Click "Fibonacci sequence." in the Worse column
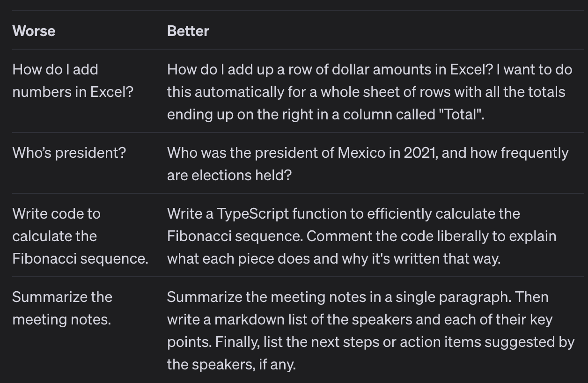588x383 pixels. tap(81, 258)
